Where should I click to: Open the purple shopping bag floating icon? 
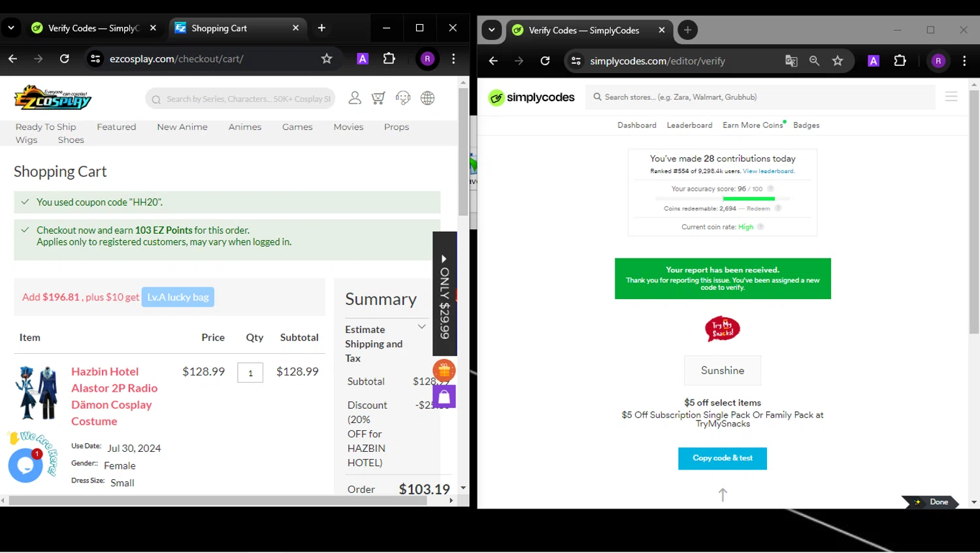(444, 396)
